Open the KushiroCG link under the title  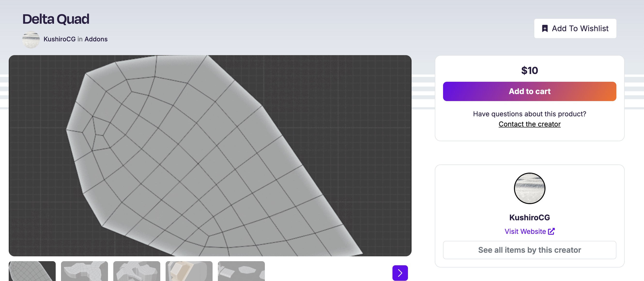(60, 39)
